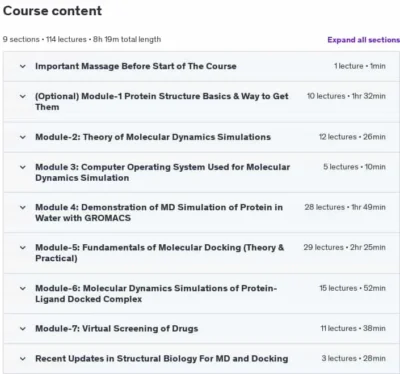This screenshot has width=400, height=374.
Task: Click the 15 lectures 52min summary
Action: [352, 288]
